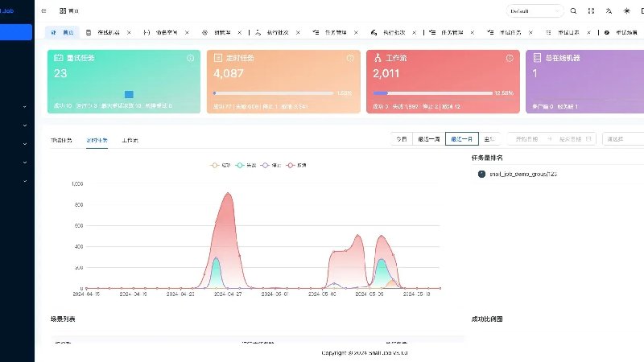Close the 组管理 tab
644x362 pixels.
pyautogui.click(x=239, y=32)
